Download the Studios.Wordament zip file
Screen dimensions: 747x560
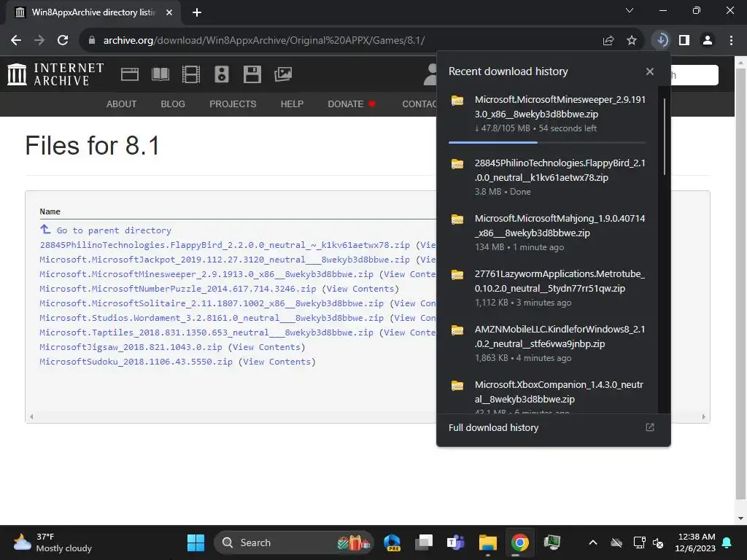coord(212,318)
